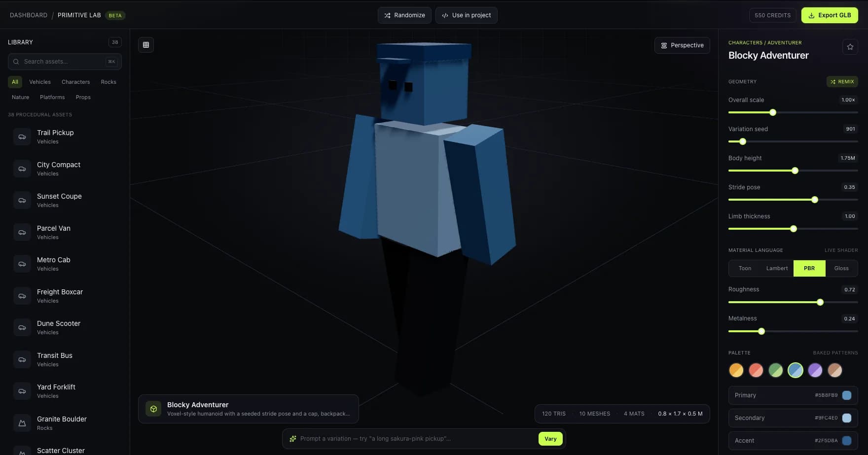Click the Yard Forklift vehicle icon
868x455 pixels.
[22, 391]
